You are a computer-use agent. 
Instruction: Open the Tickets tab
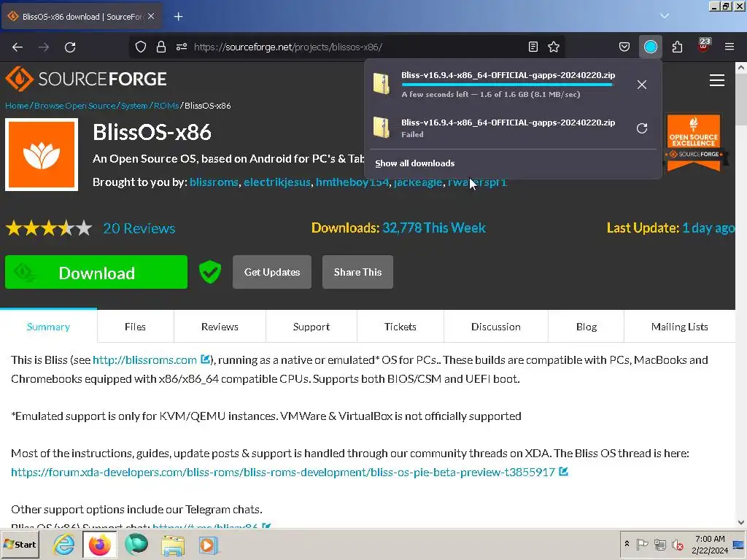(400, 327)
